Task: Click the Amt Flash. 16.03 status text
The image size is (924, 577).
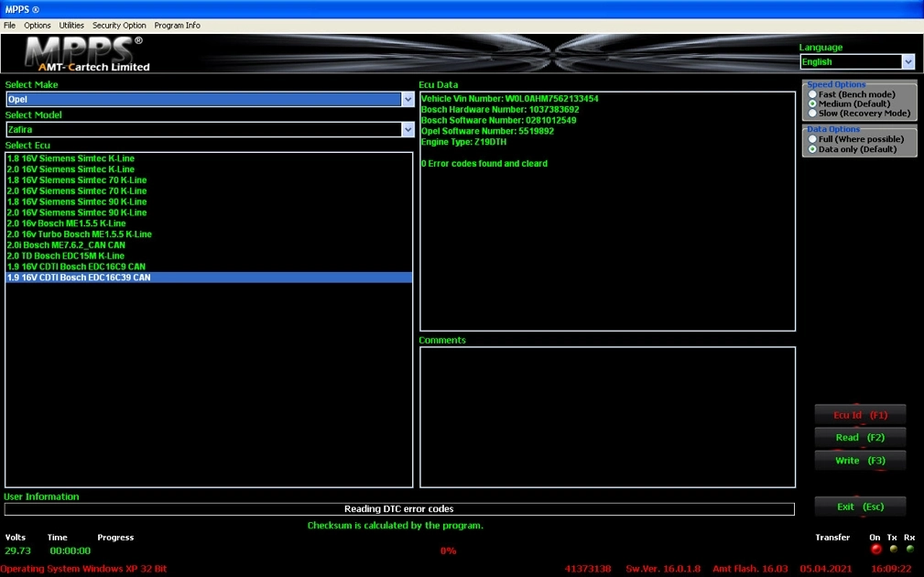Action: (x=750, y=569)
